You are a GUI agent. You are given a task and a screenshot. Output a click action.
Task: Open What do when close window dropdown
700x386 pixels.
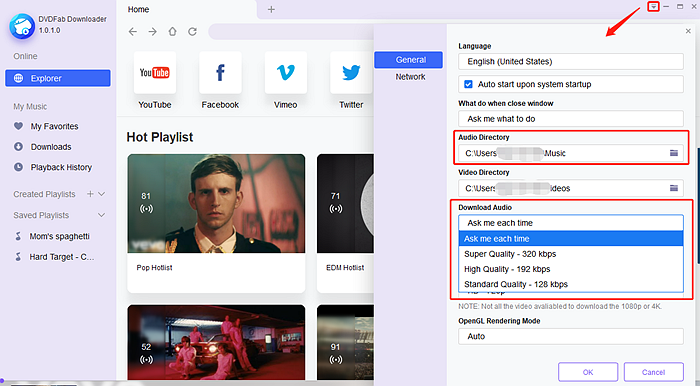(x=571, y=119)
